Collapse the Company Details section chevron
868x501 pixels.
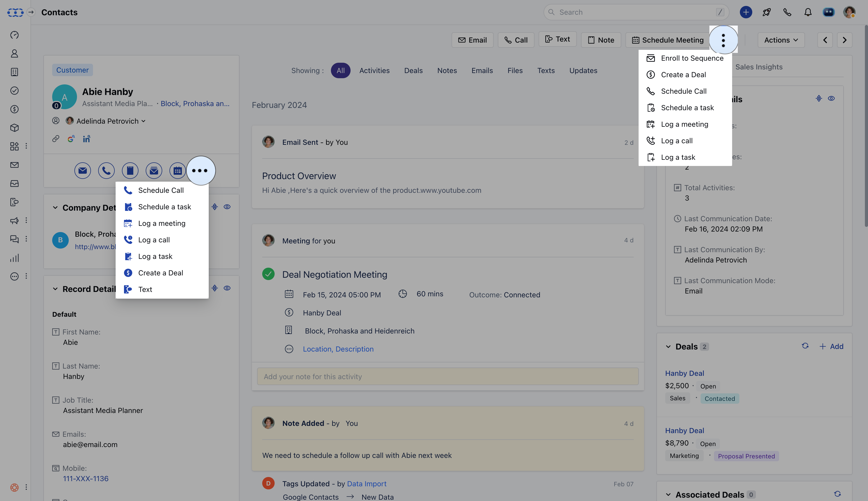pyautogui.click(x=56, y=208)
